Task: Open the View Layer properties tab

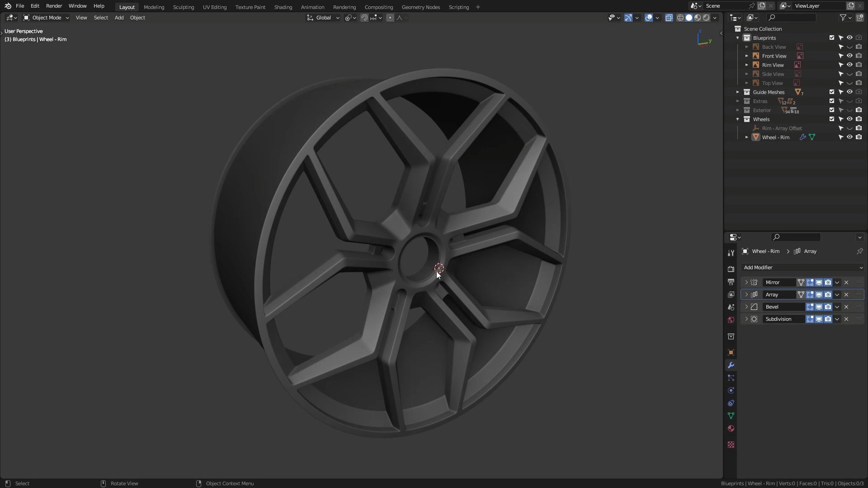Action: point(731,294)
